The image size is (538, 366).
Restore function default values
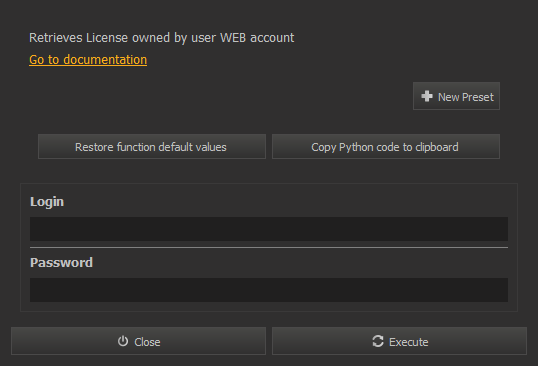pos(152,147)
